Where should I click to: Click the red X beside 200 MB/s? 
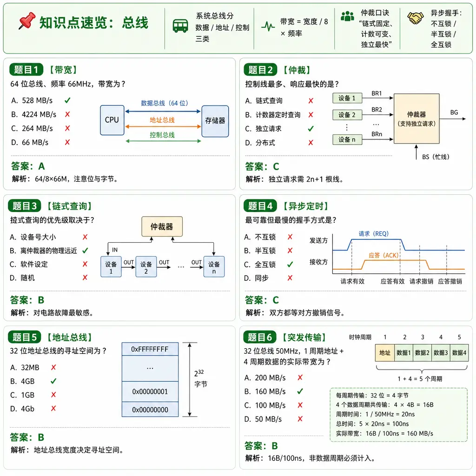point(300,377)
